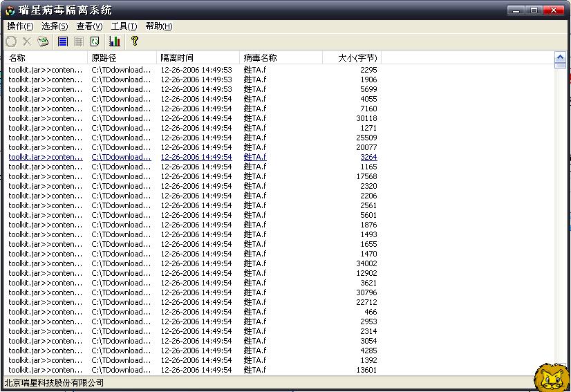The width and height of the screenshot is (571, 392).
Task: Click status bar text 北京瑞星科技股份有限公司
Action: tap(54, 383)
